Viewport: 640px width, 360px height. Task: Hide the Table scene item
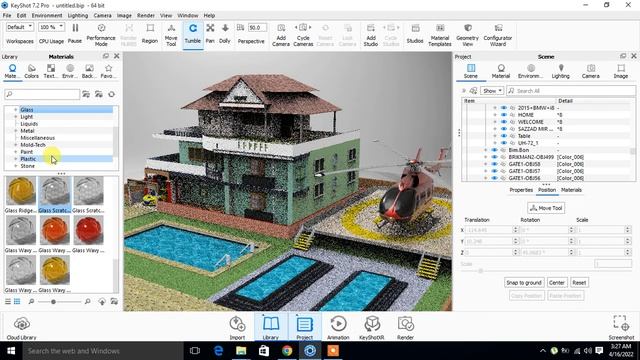(503, 136)
